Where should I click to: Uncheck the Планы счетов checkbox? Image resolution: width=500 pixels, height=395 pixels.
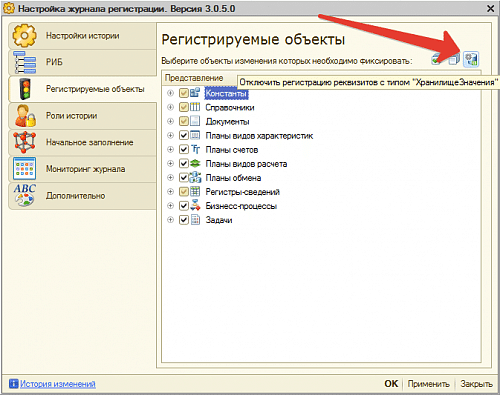184,149
